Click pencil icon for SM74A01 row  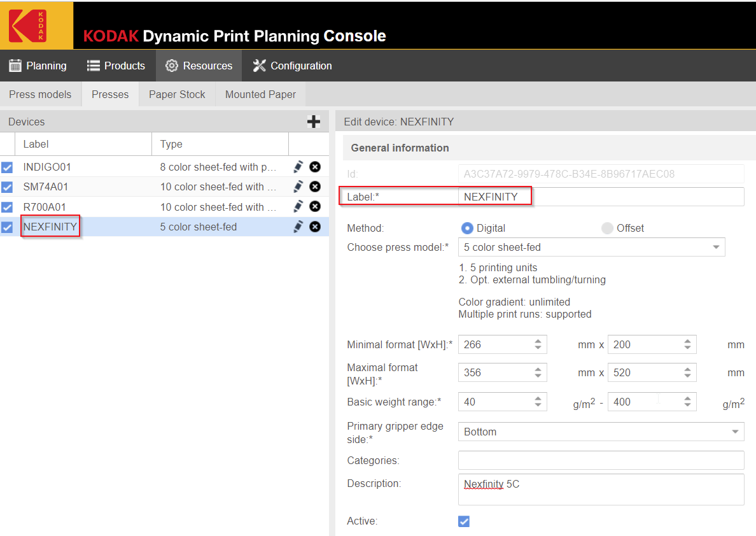coord(298,187)
